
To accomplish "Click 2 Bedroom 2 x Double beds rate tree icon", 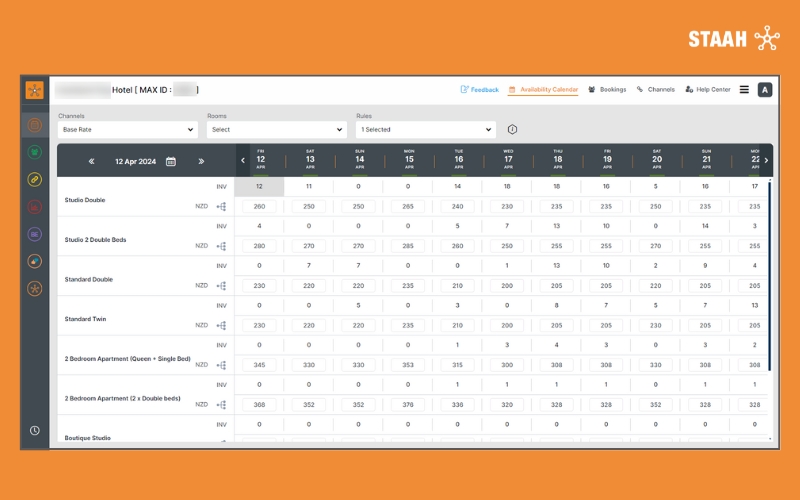I will [x=221, y=405].
